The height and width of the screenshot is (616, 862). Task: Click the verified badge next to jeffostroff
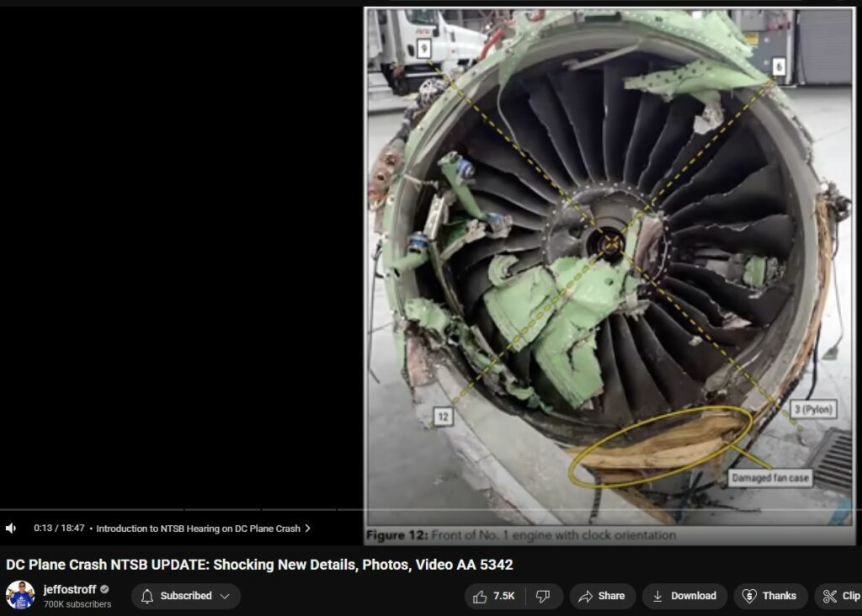coord(105,589)
